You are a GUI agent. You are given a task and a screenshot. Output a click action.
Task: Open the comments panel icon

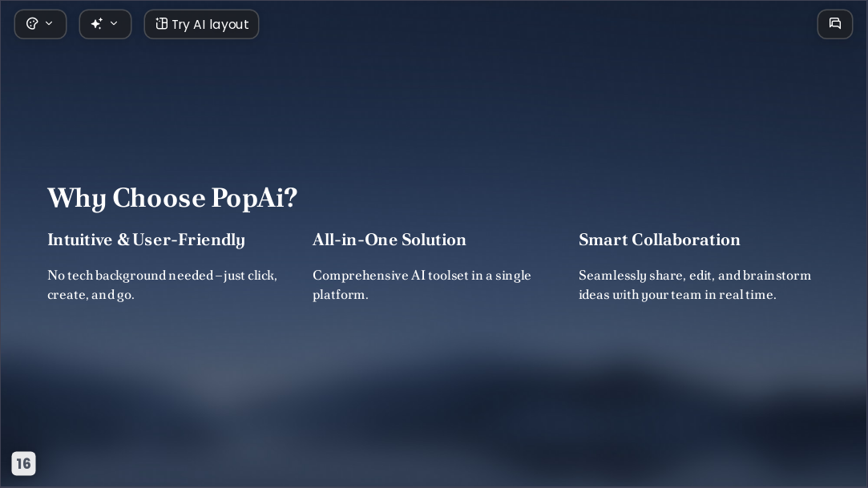(x=835, y=24)
